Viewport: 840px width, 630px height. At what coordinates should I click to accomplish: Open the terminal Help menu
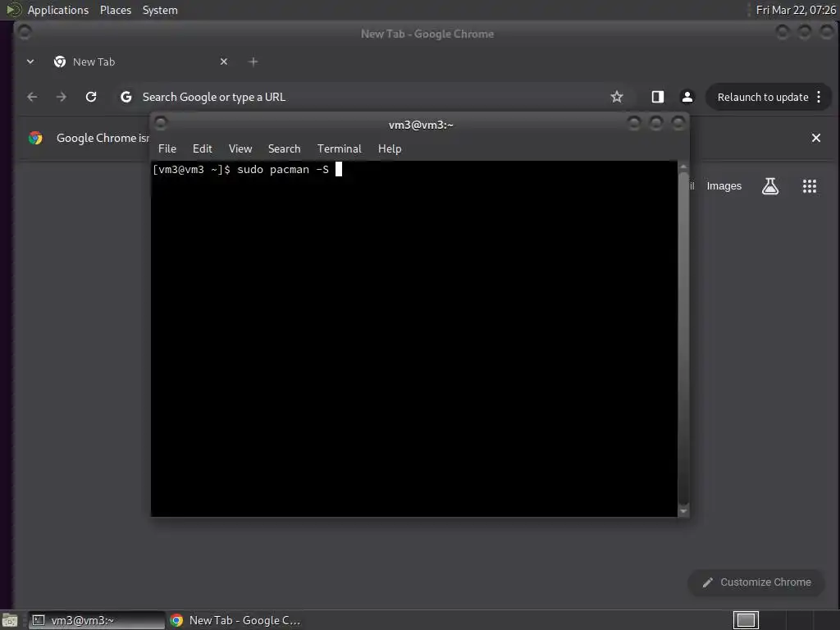[390, 149]
